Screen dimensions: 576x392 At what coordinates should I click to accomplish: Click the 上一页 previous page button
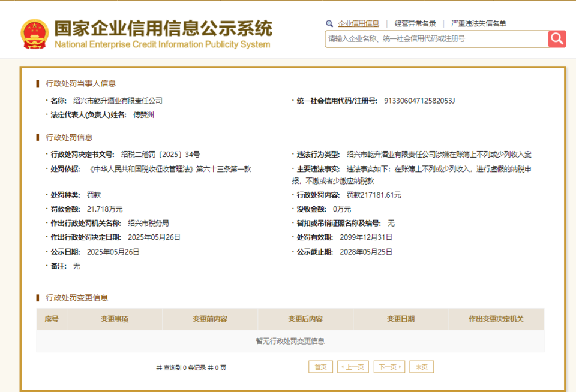pos(353,366)
